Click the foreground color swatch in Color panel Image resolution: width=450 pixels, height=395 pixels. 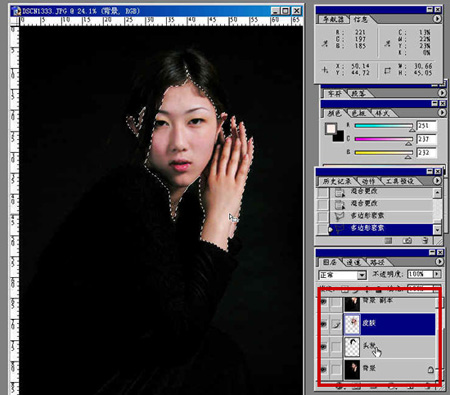pyautogui.click(x=330, y=128)
